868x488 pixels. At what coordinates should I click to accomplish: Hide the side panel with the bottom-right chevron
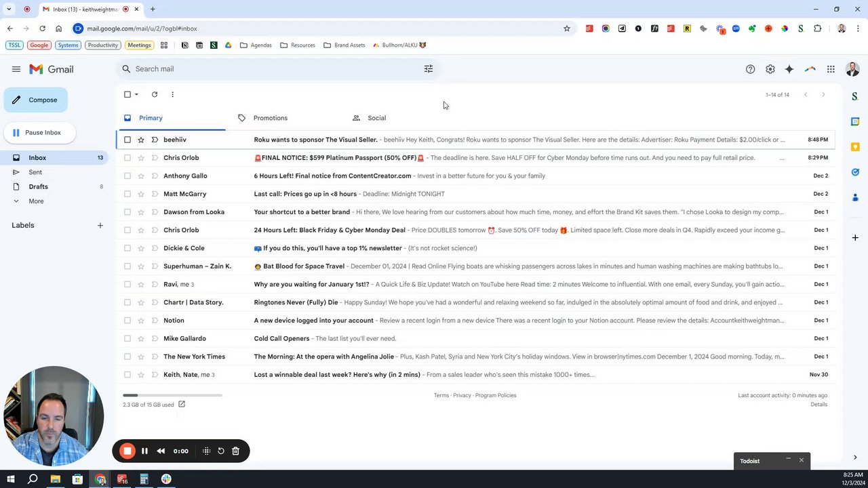click(x=855, y=457)
